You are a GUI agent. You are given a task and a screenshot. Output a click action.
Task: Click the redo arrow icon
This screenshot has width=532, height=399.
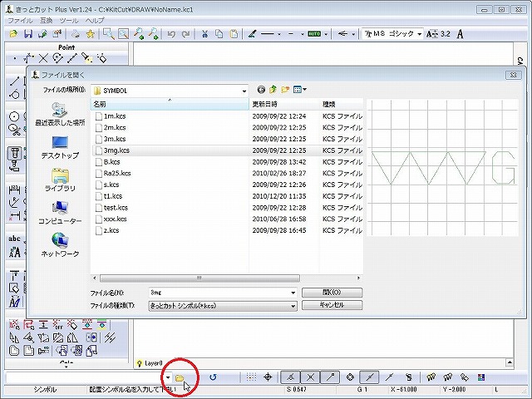tap(186, 34)
